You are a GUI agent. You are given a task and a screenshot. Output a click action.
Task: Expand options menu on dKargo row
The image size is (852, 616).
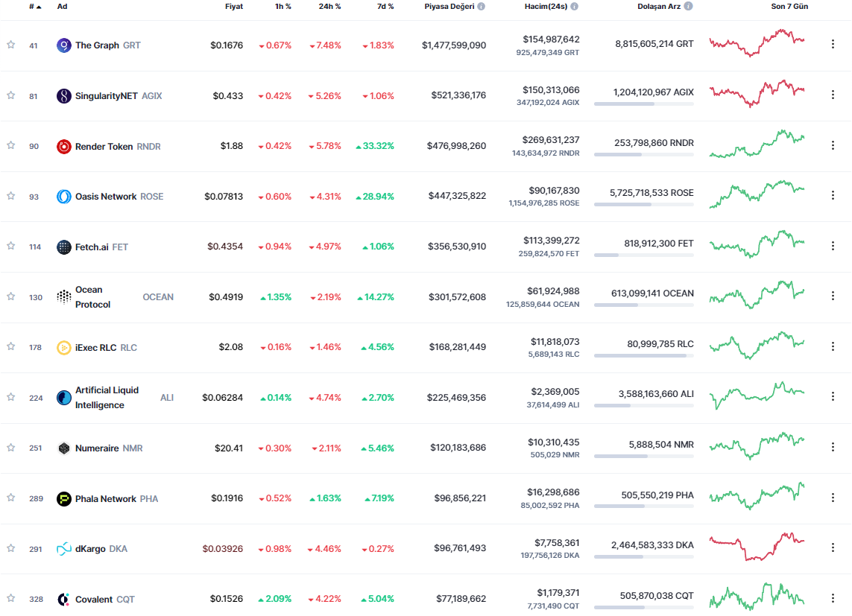[833, 548]
